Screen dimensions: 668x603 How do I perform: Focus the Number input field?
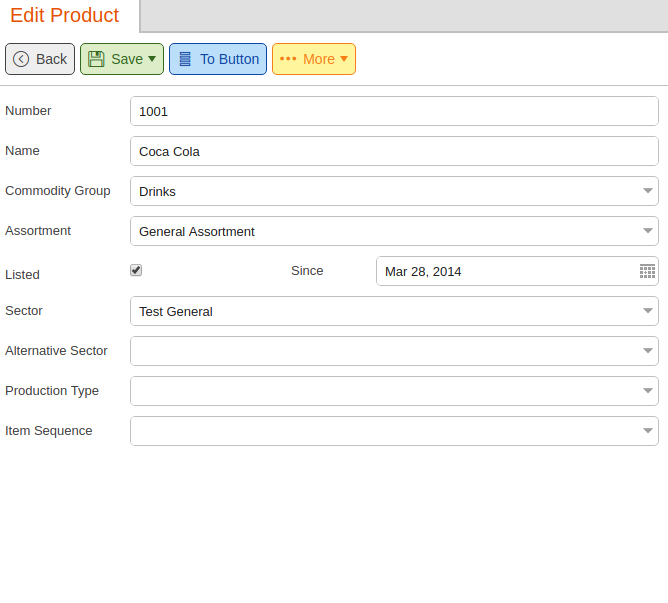[x=394, y=111]
